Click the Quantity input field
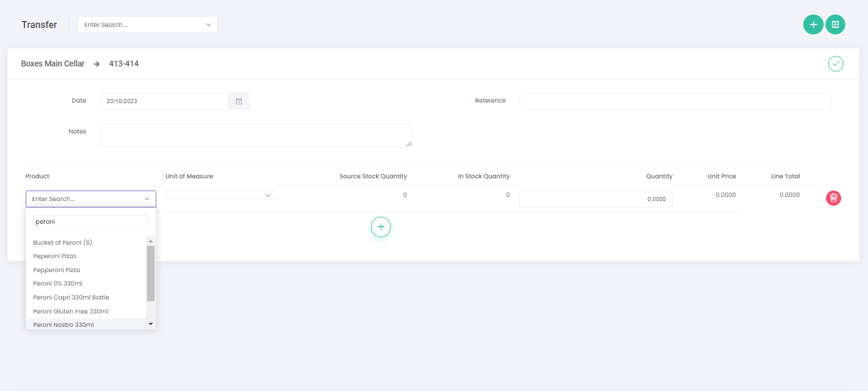Image resolution: width=868 pixels, height=391 pixels. coord(595,199)
